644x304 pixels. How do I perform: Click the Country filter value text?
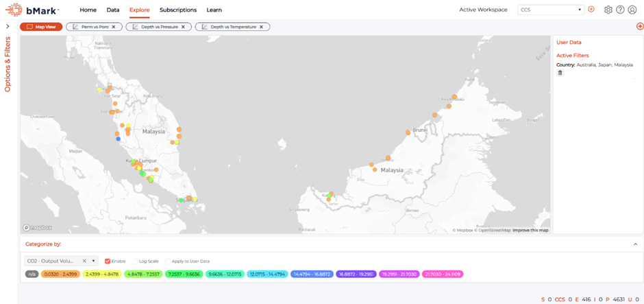click(604, 65)
